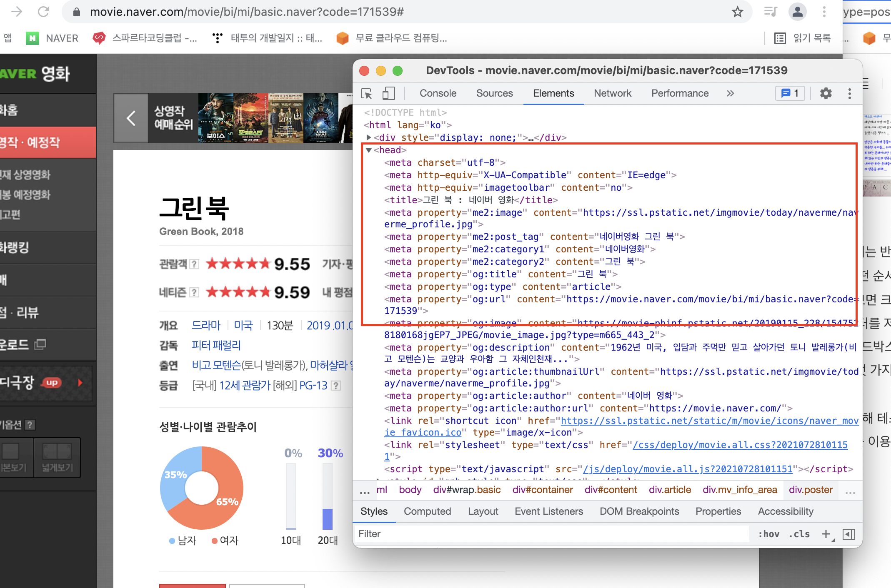This screenshot has height=588, width=891.
Task: Collapse the head element node
Action: tap(368, 150)
